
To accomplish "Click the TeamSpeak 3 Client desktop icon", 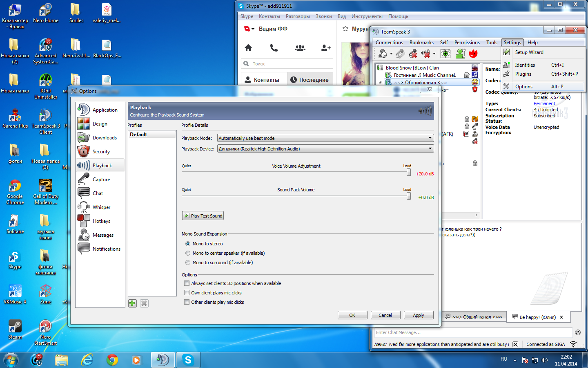I will coord(46,121).
